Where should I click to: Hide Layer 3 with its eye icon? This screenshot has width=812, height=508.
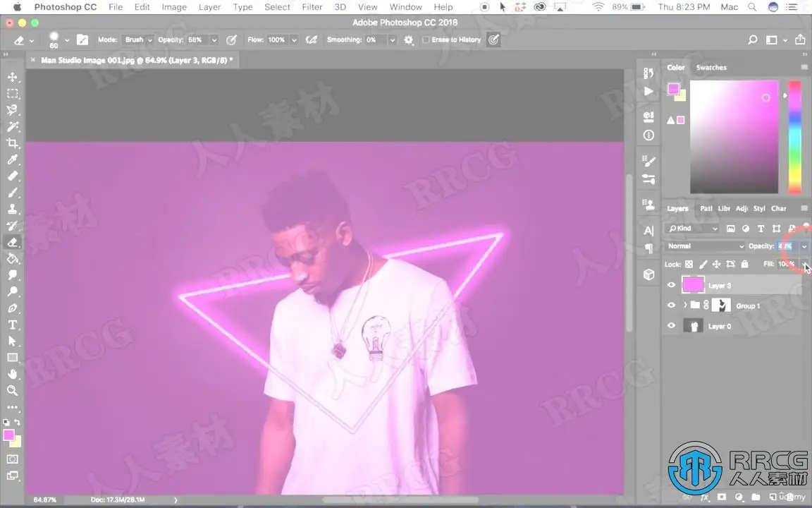[671, 285]
